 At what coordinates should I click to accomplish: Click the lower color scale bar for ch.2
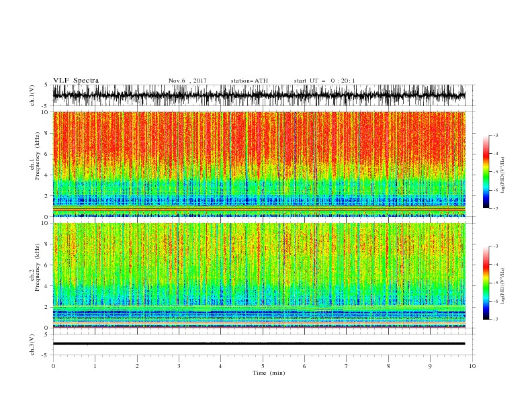tap(486, 283)
